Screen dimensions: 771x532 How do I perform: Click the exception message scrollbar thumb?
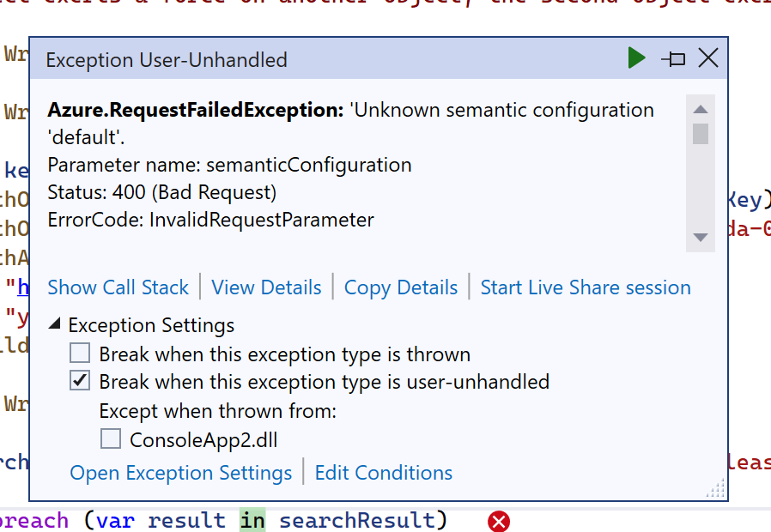(x=701, y=134)
